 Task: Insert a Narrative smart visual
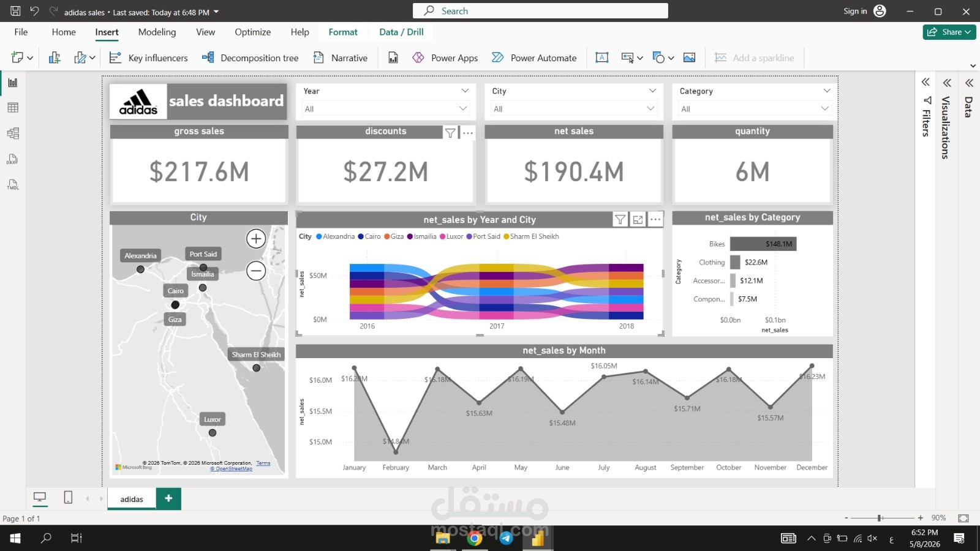tap(340, 58)
